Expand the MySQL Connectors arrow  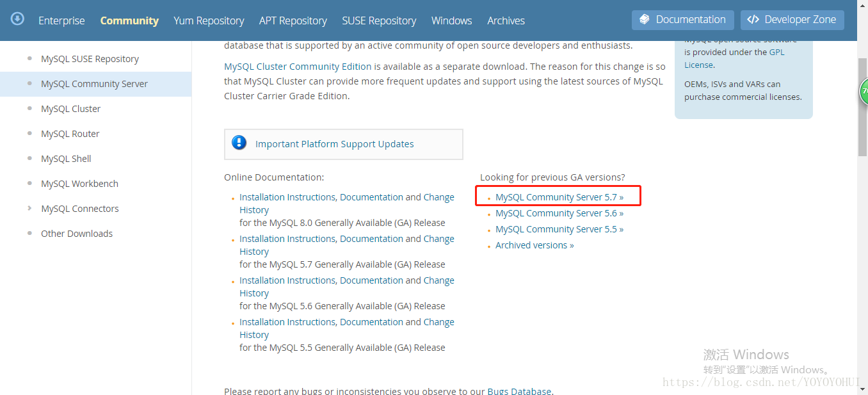(x=29, y=208)
